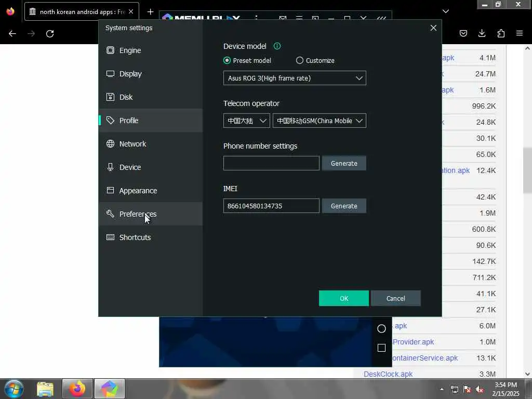Click the network tray icon
This screenshot has width=532, height=399.
coord(454,390)
